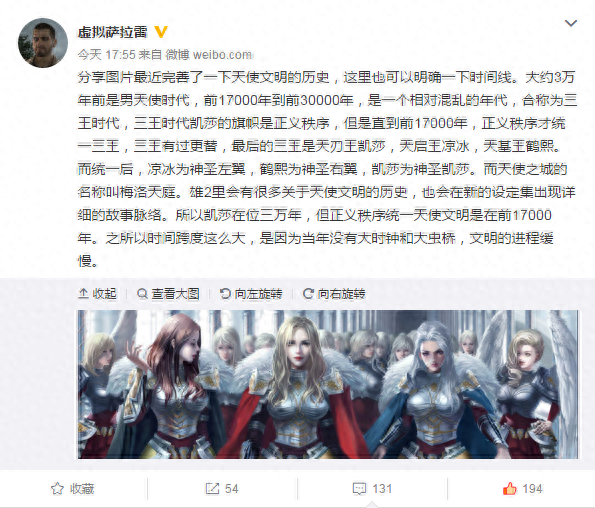Screen dimensions: 595x508
Task: Click the angel warriors artwork image
Action: point(328,384)
